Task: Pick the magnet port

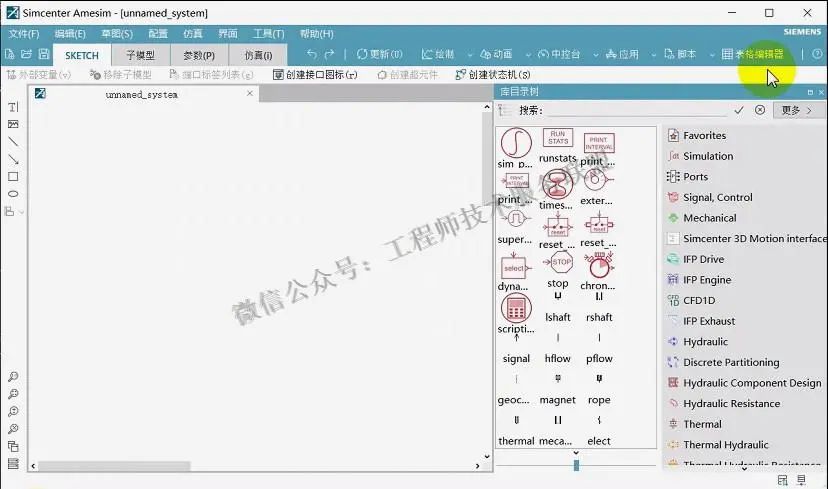Action: click(558, 392)
